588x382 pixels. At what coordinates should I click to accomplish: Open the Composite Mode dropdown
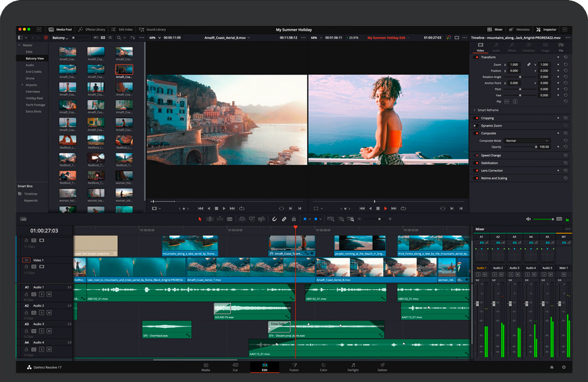[x=527, y=140]
